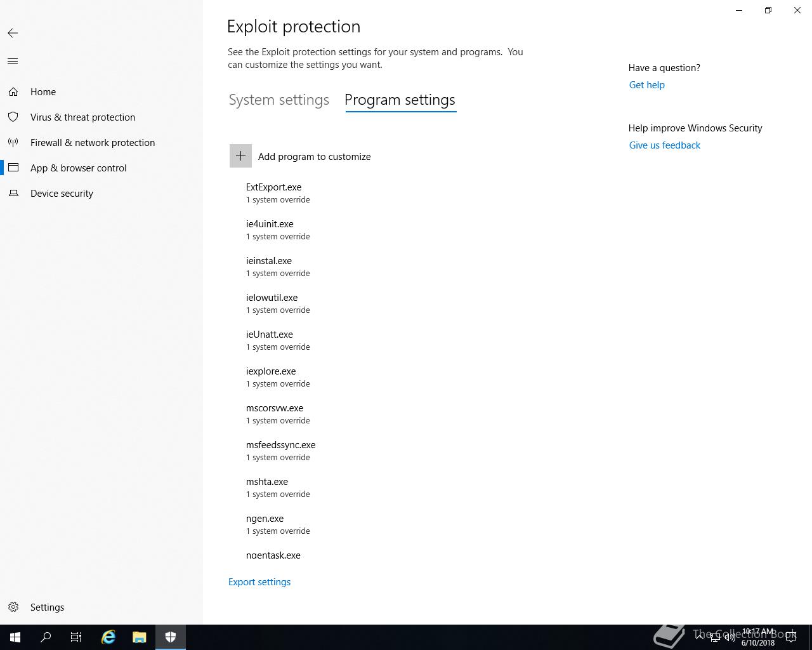
Task: Select mshta.exe program entry
Action: (277, 487)
